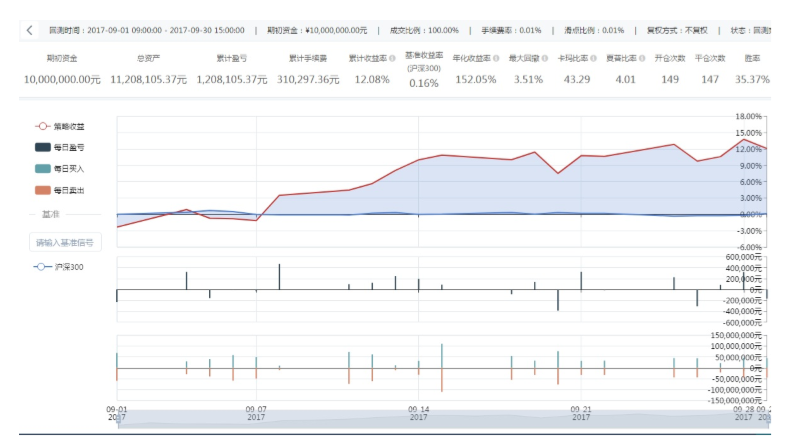Click the orange 每日卖出 color swatch
This screenshot has height=447, width=785.
tap(42, 190)
